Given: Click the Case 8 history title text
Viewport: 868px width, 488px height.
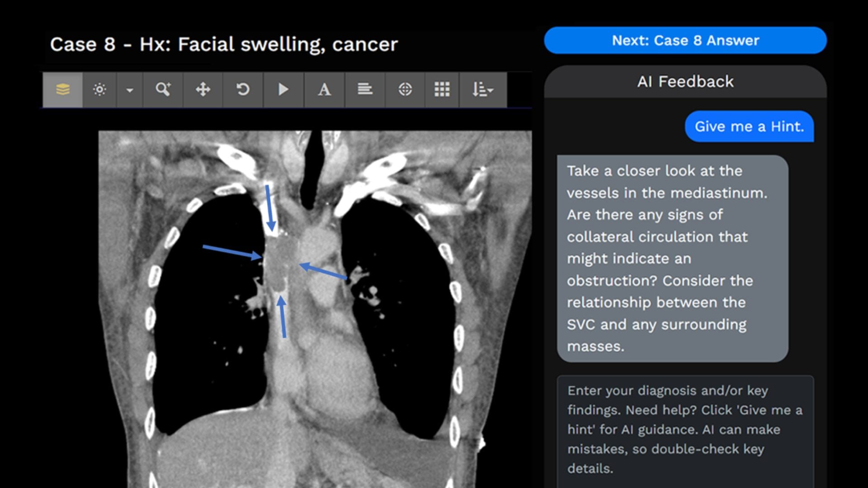Looking at the screenshot, I should pos(224,44).
